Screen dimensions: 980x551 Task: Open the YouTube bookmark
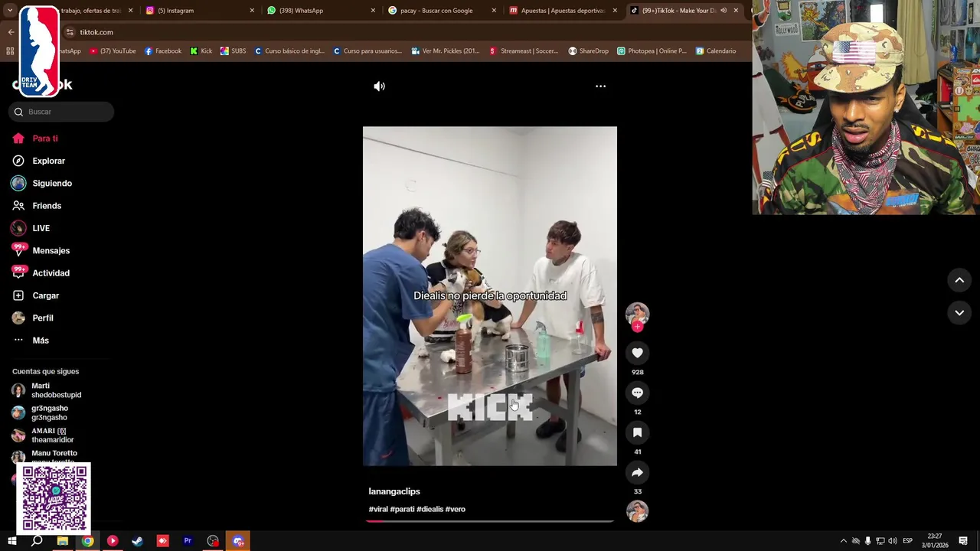pyautogui.click(x=113, y=51)
